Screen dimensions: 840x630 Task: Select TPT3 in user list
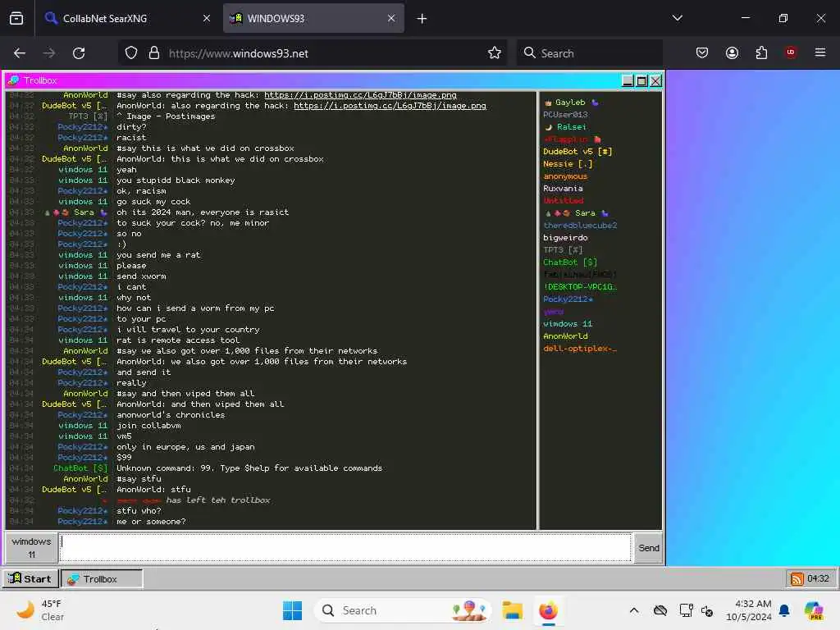tap(562, 250)
